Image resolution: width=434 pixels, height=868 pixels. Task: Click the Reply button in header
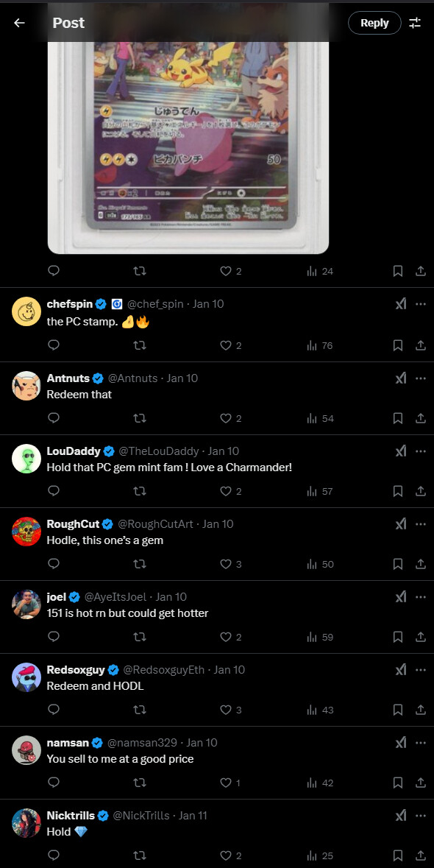click(x=374, y=23)
